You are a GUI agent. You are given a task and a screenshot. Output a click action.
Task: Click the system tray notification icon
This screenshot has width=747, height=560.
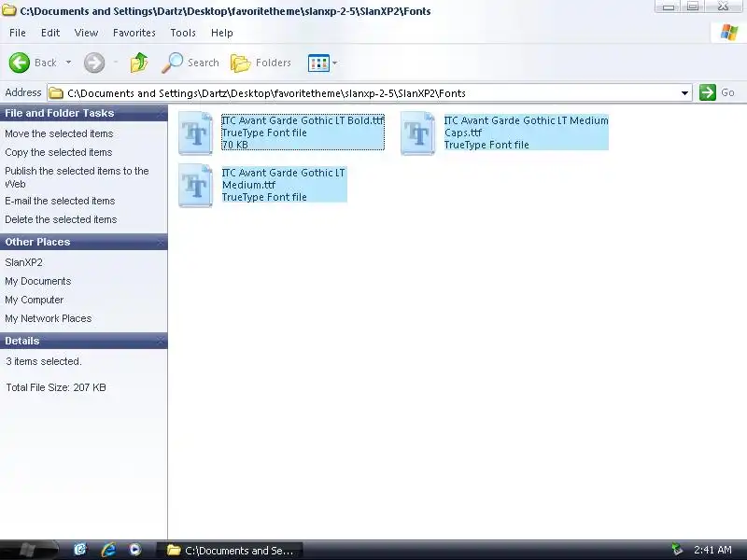pos(677,550)
